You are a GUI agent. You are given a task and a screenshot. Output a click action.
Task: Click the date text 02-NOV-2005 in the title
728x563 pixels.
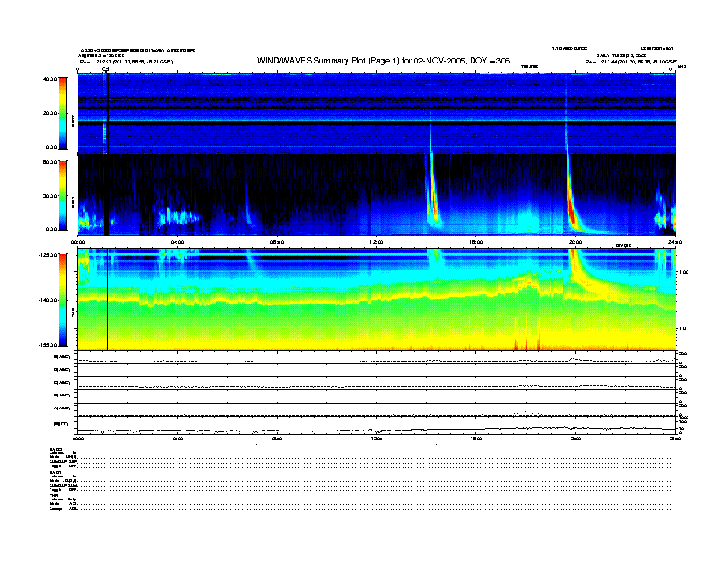tap(440, 61)
